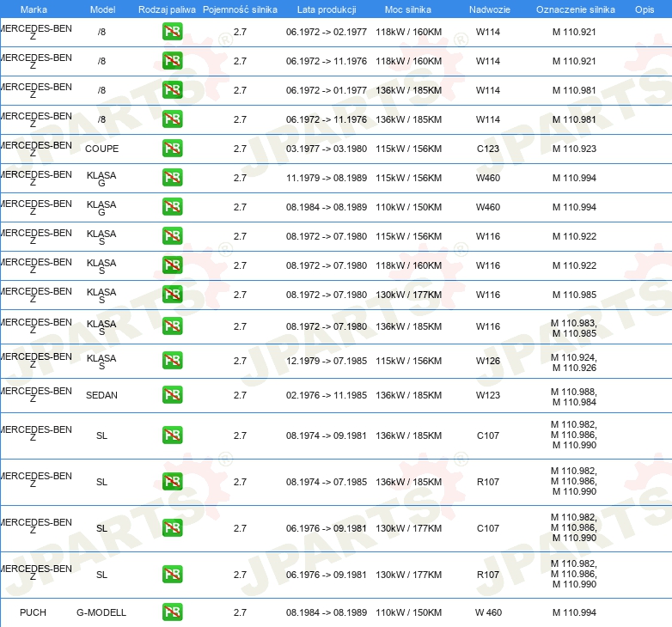
Task: Click the petrol icon in the SEDAN row
Action: coord(172,395)
